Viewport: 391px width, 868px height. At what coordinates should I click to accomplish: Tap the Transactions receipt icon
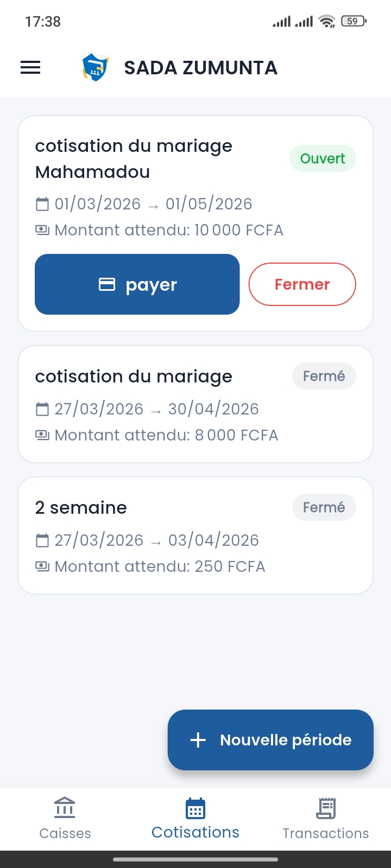click(x=326, y=808)
